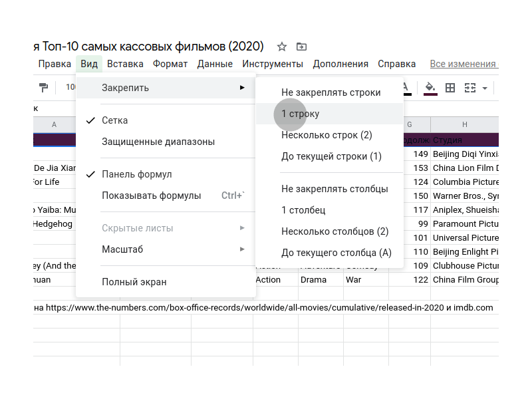The image size is (532, 399).
Task: Open the Все изменения link
Action: pyautogui.click(x=464, y=64)
